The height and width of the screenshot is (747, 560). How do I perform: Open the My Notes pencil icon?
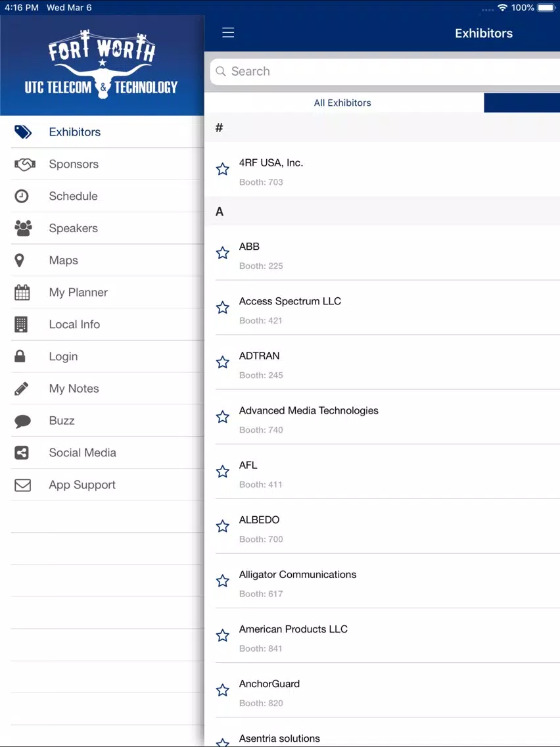point(22,389)
